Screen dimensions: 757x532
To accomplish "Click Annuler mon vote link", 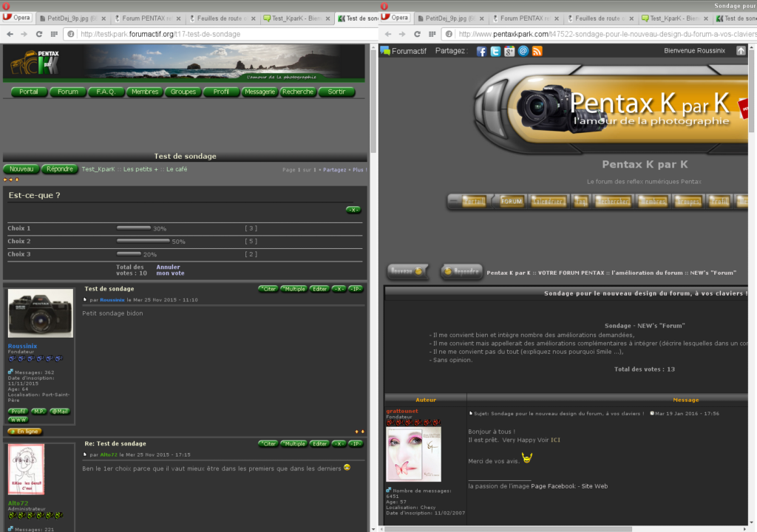I will [170, 270].
